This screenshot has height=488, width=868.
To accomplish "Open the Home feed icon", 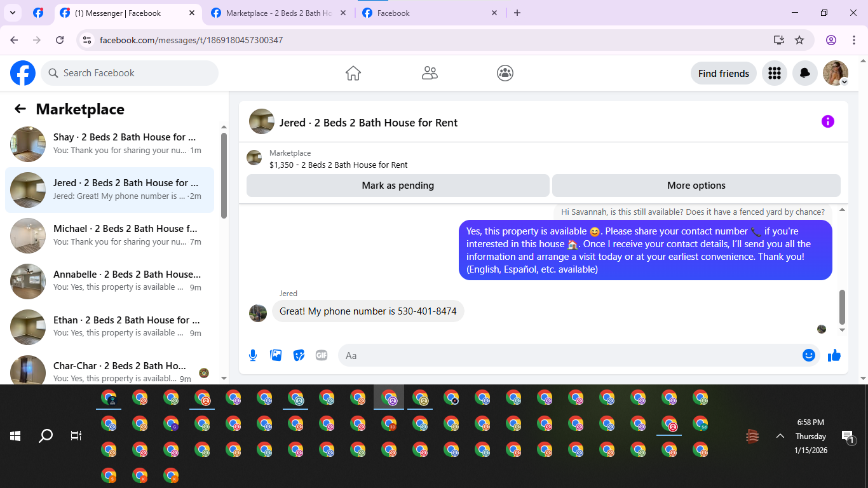I will point(353,73).
